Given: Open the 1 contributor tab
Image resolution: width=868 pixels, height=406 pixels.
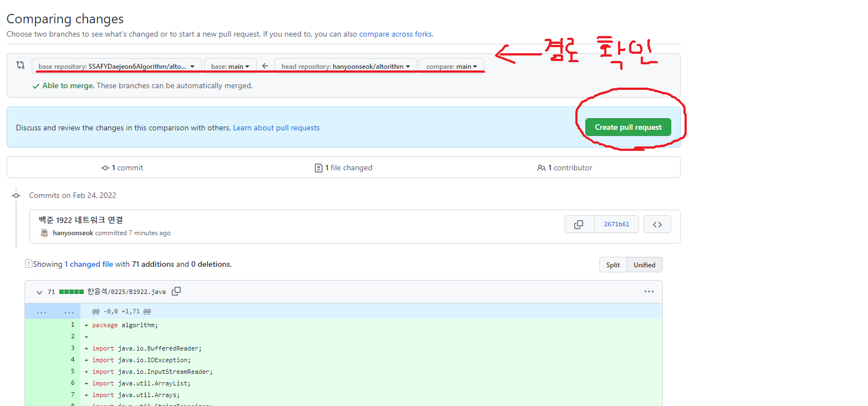Looking at the screenshot, I should point(564,168).
